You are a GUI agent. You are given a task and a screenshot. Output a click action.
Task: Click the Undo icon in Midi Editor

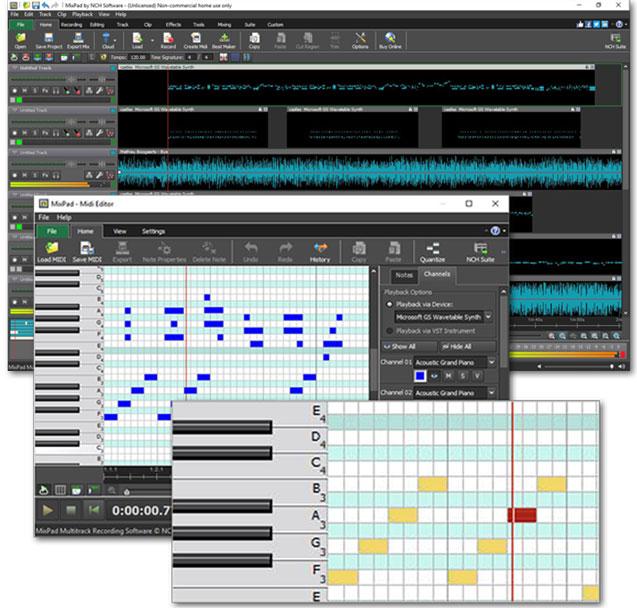[251, 252]
